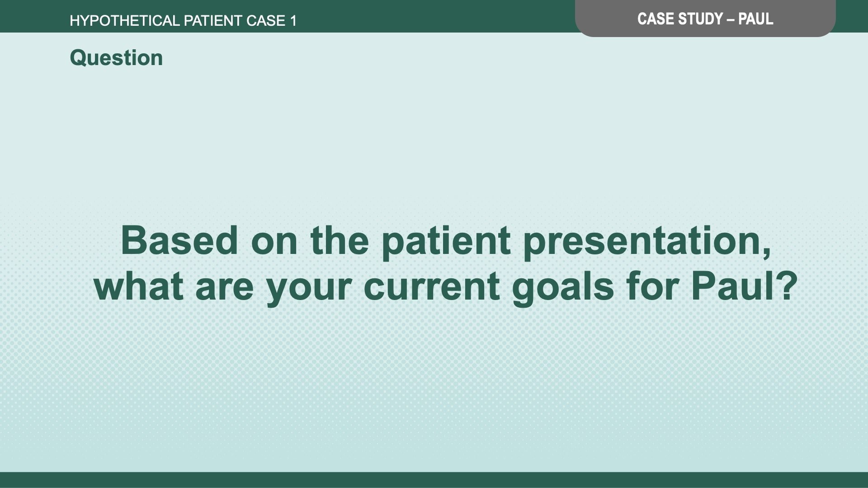This screenshot has height=488, width=868.
Task: Click the word "what" in the question
Action: tap(138, 286)
